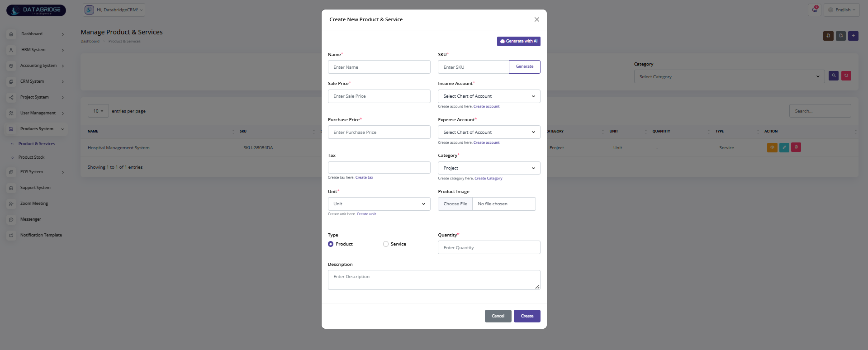Screen dimensions: 868x350
Task: Open the Select Category filter dropdown
Action: tap(729, 76)
